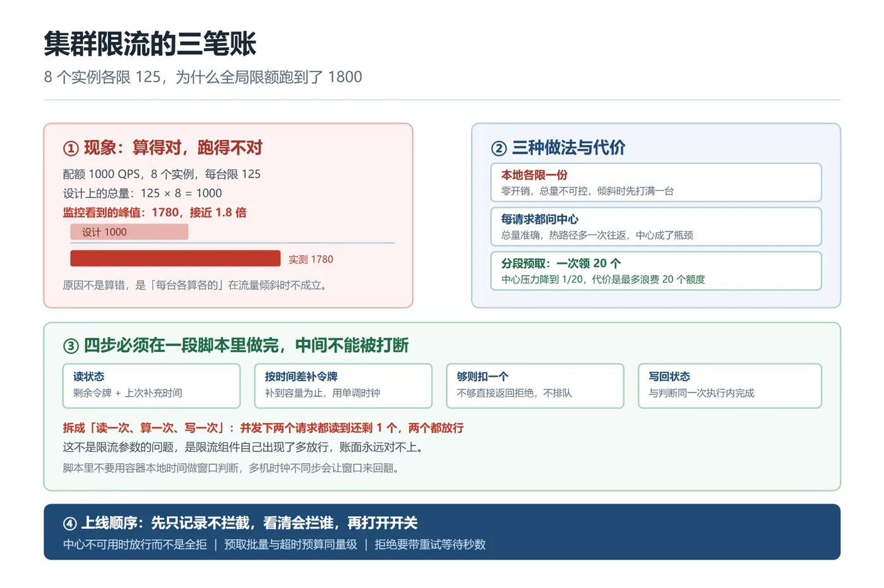Click description starting "中心压力降到 1/20"

[x=603, y=279]
